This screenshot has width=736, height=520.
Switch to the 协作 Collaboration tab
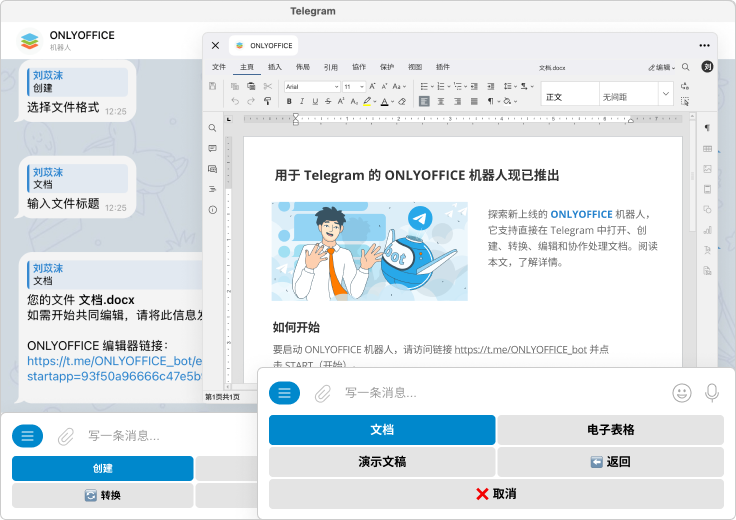[359, 67]
